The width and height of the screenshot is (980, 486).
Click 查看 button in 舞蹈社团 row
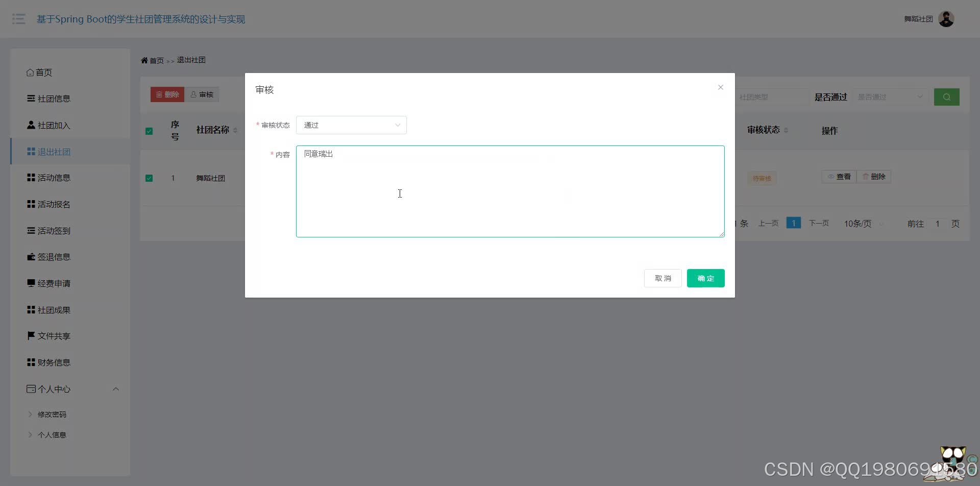pos(839,177)
